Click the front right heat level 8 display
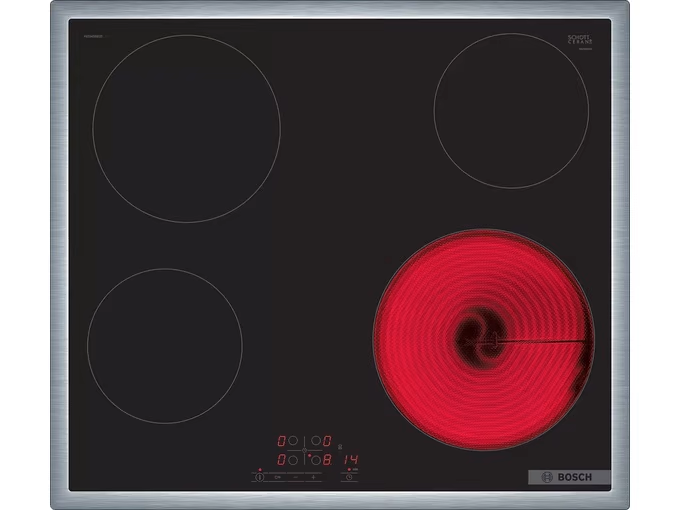Screen dimensions: 680x510 [327, 460]
